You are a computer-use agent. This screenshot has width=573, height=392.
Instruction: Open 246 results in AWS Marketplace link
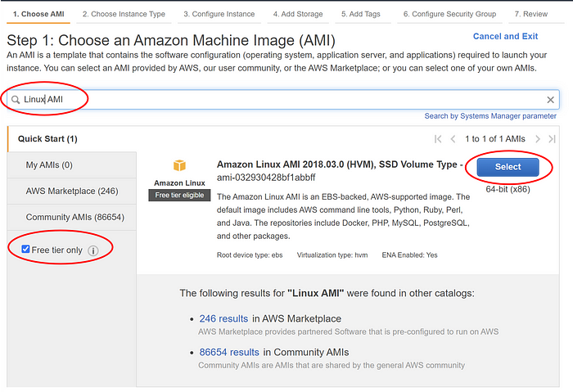223,318
